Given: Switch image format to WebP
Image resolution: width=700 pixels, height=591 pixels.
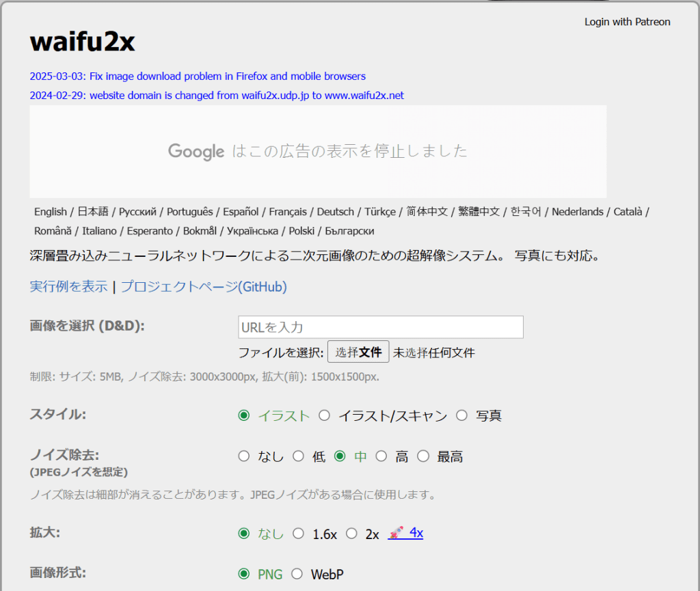Looking at the screenshot, I should point(297,574).
